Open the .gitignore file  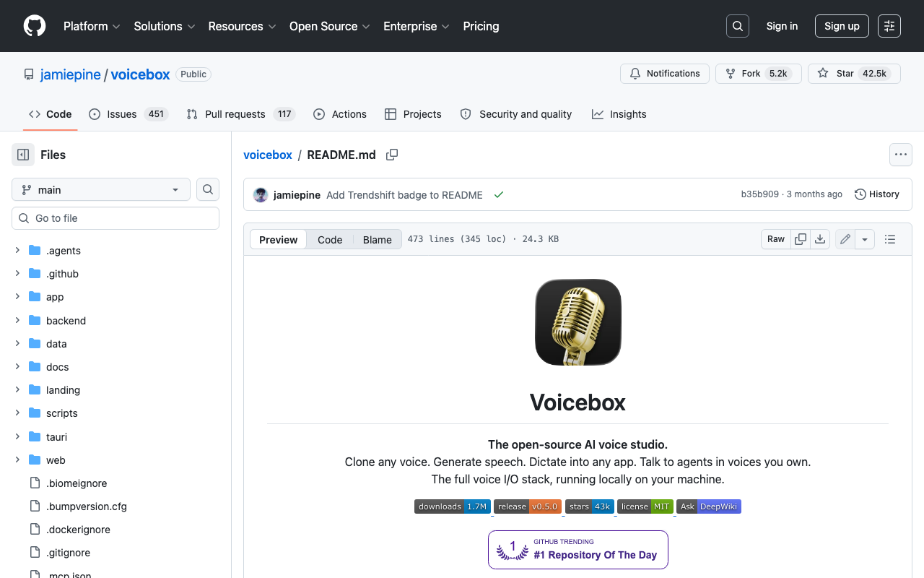[68, 553]
